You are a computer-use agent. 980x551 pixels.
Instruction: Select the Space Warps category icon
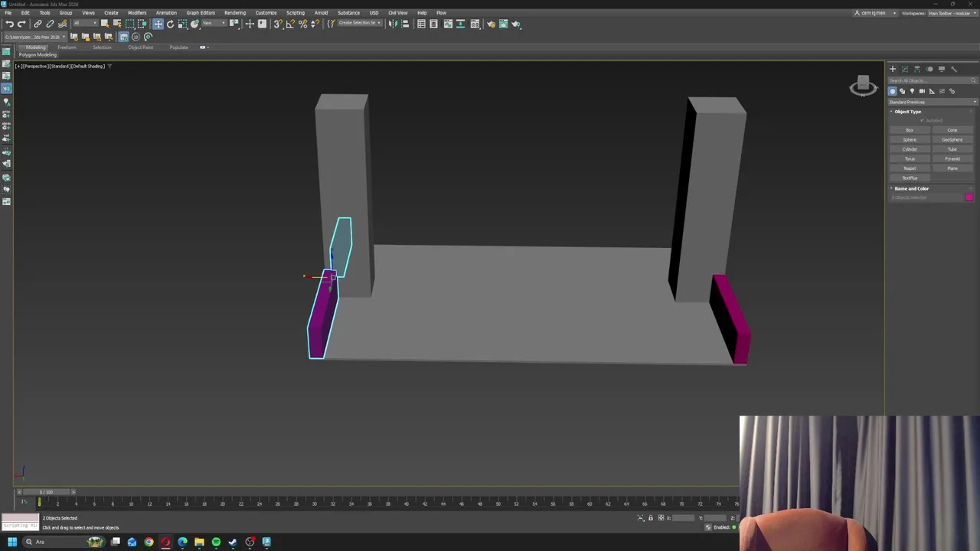click(x=942, y=91)
